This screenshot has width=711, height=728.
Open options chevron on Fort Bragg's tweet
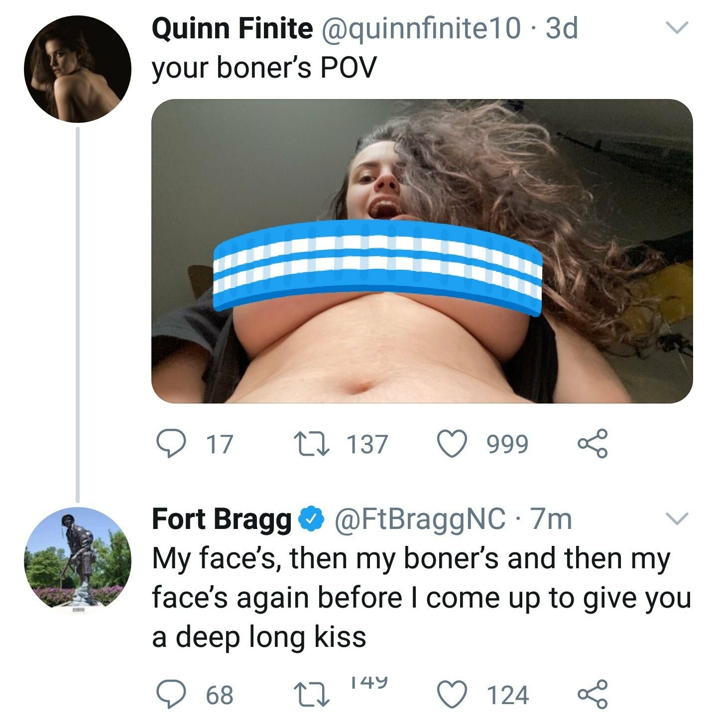coord(677,519)
